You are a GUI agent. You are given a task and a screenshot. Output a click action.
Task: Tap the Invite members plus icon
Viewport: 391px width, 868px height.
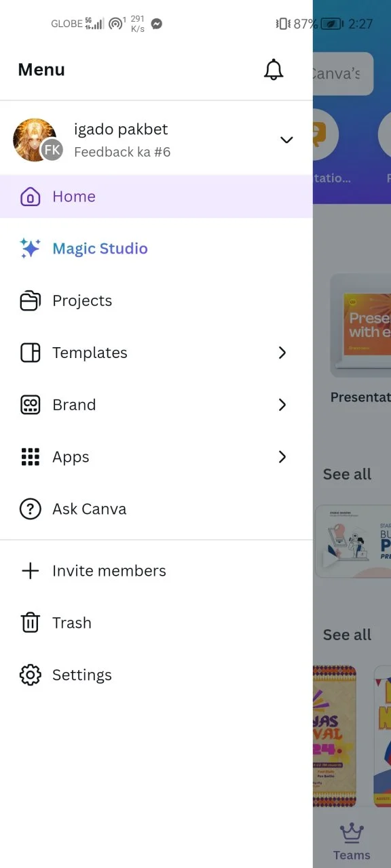coord(30,571)
